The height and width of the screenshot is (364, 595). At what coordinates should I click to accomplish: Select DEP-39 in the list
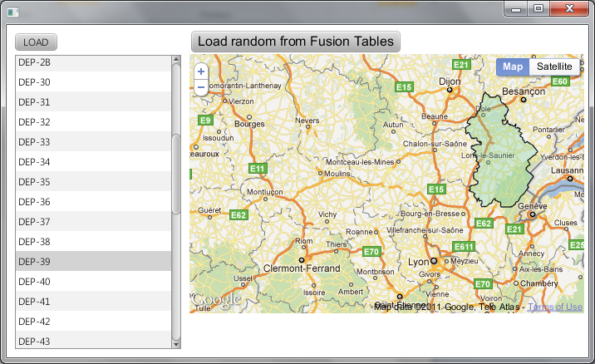(x=93, y=262)
